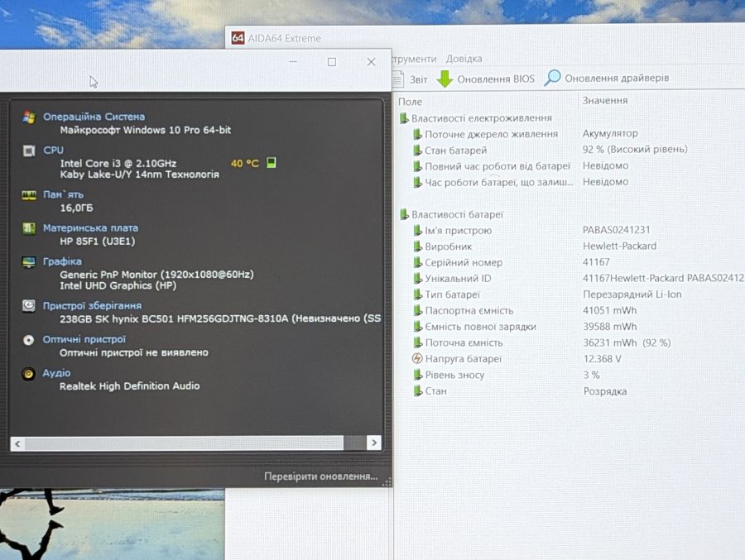Click the Акумулятор value
The width and height of the screenshot is (745, 560).
pos(610,133)
